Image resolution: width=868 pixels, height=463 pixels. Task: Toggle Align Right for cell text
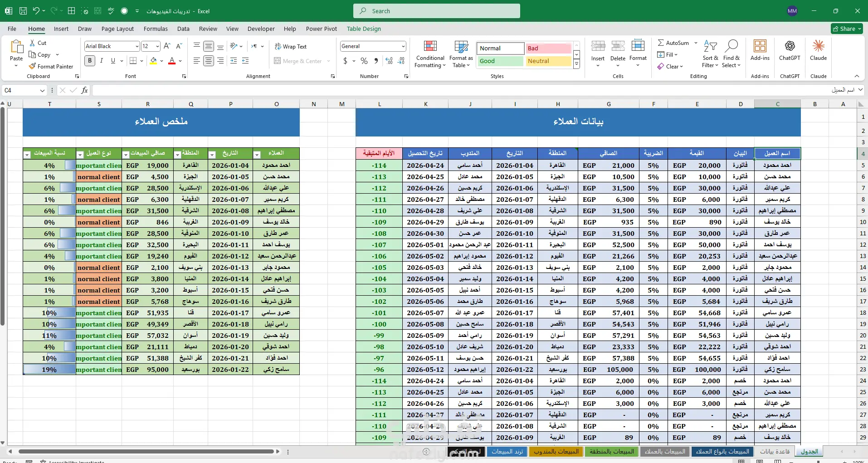point(220,61)
